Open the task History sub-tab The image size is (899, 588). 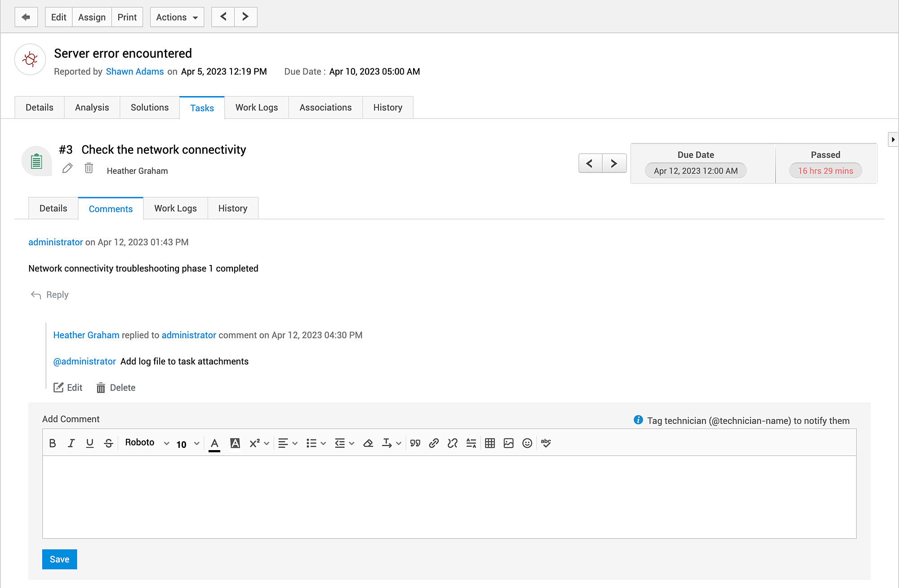tap(233, 208)
